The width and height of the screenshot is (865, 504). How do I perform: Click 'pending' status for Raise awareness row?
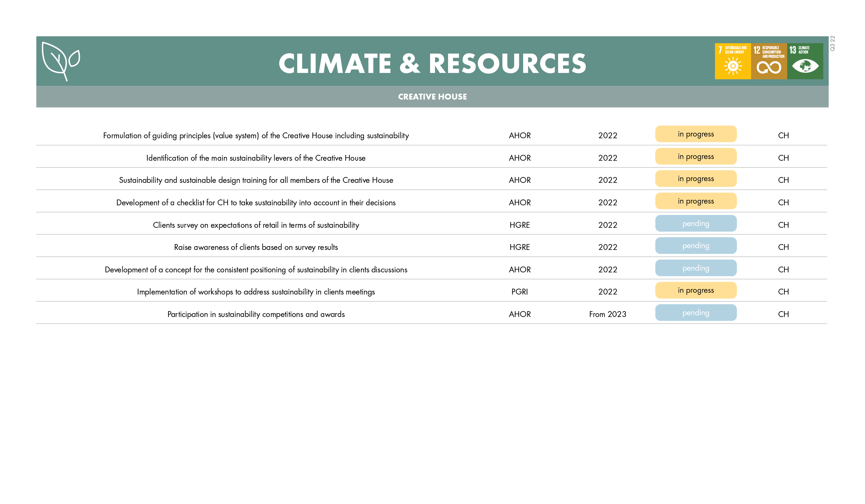tap(695, 246)
